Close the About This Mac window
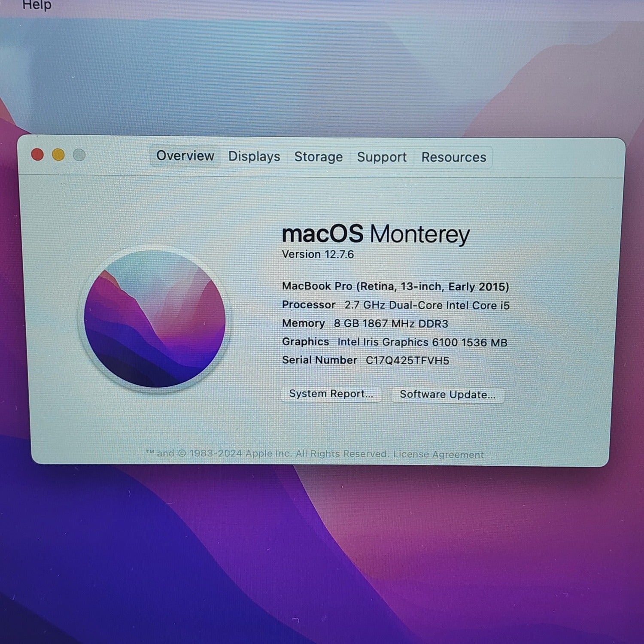The height and width of the screenshot is (644, 644). click(38, 155)
